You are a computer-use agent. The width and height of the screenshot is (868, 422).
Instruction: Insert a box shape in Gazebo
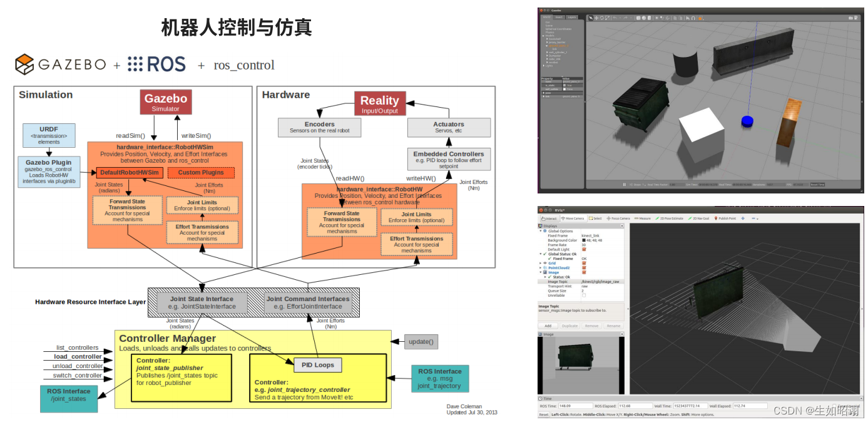(638, 18)
